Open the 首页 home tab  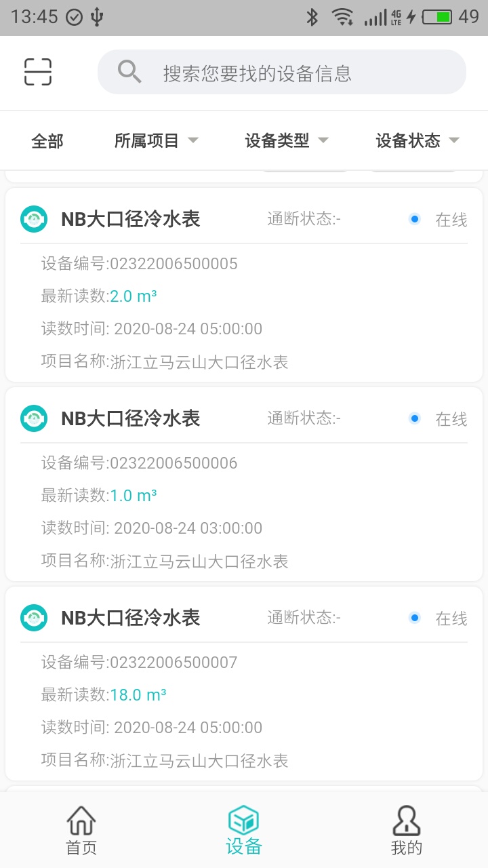(x=81, y=830)
